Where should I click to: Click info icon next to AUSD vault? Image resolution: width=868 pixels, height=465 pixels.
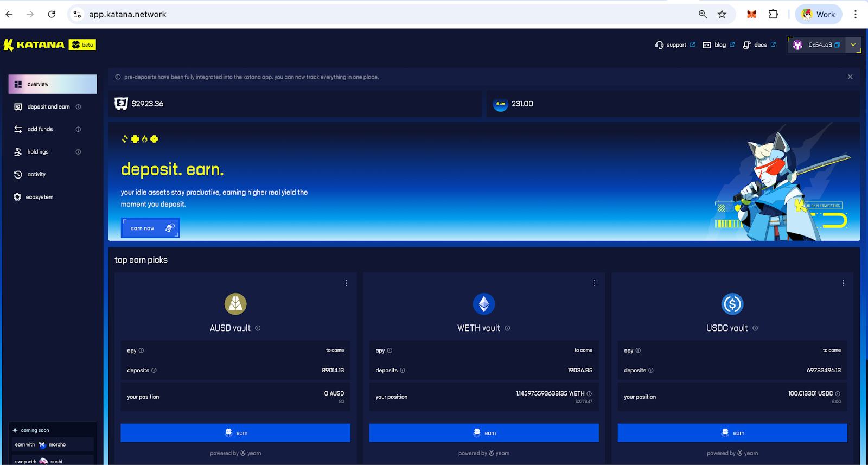258,328
